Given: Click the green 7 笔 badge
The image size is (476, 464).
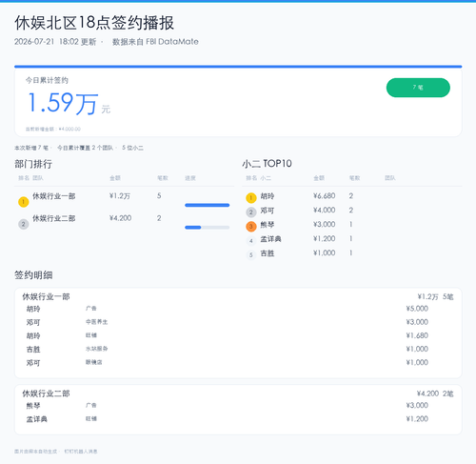Looking at the screenshot, I should [418, 88].
